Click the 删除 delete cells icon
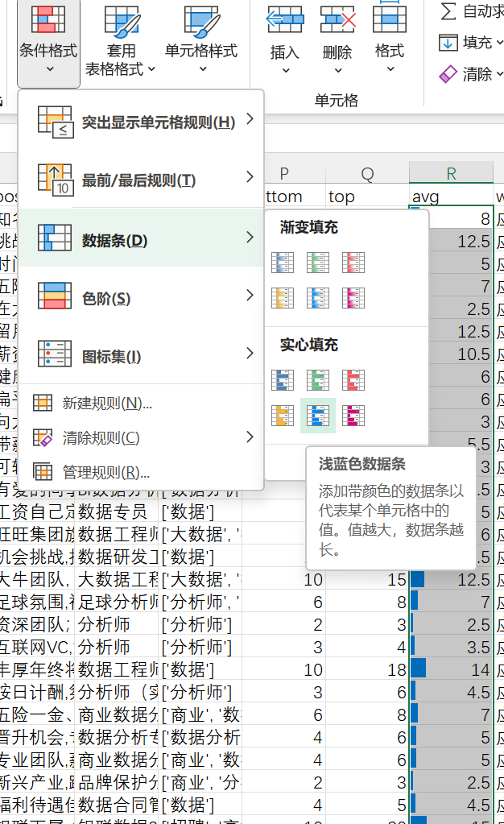 337,21
